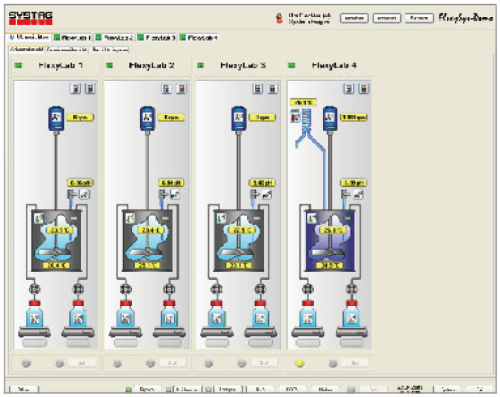
Task: Click the pH probe icon in FlexyLab 2
Action: [163, 194]
